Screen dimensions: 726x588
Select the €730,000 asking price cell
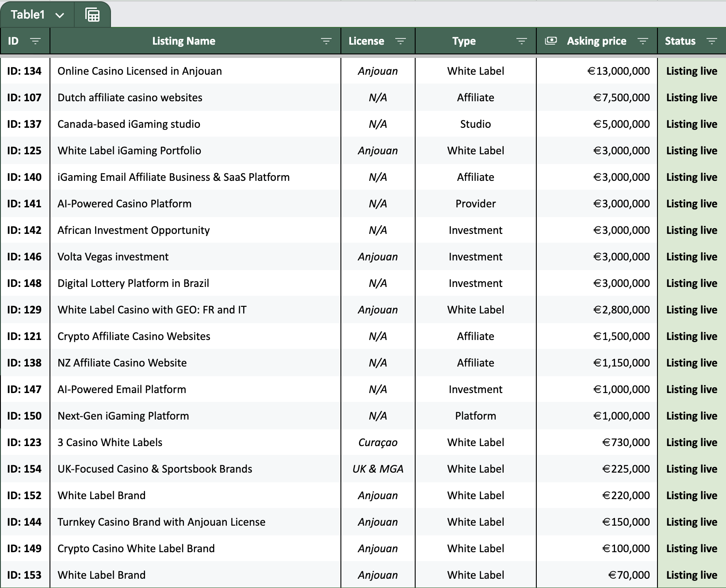(597, 443)
